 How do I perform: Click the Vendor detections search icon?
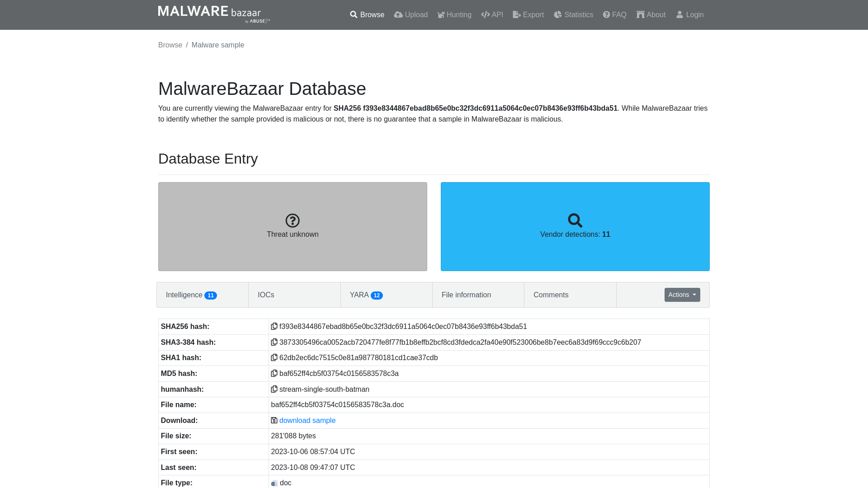(575, 221)
